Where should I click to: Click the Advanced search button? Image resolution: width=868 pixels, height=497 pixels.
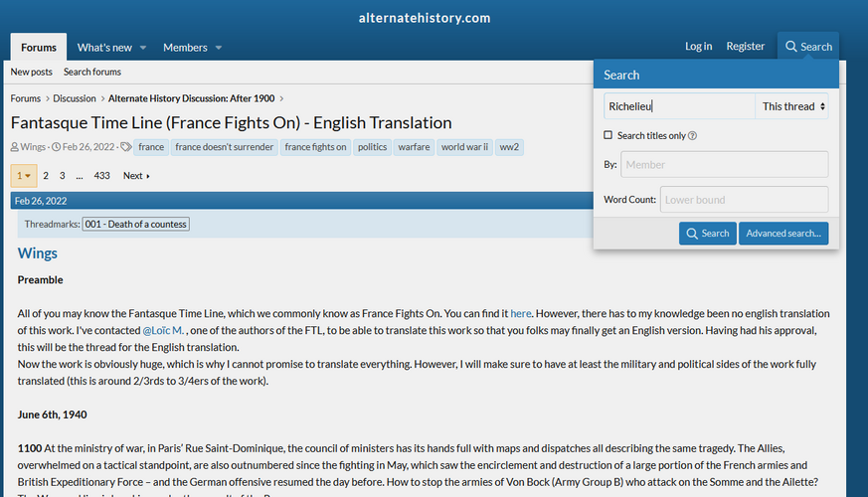coord(783,234)
